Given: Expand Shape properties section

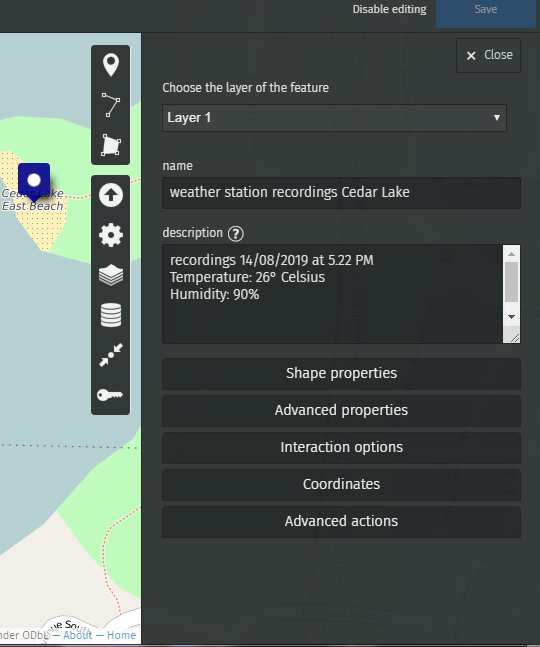Looking at the screenshot, I should pos(341,374).
